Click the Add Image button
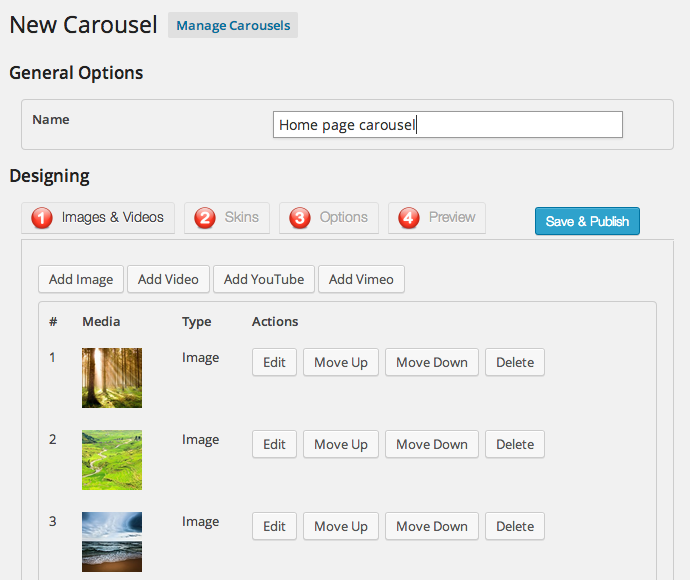 point(81,279)
